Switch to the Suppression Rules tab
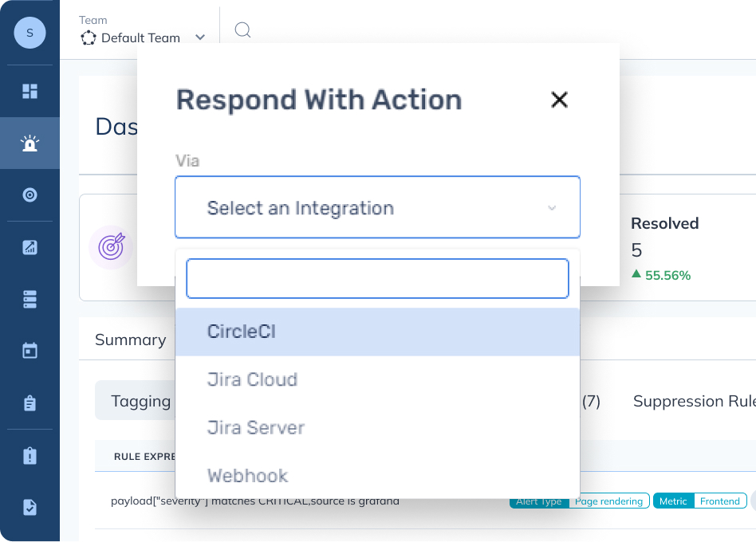This screenshot has width=756, height=542. point(694,401)
